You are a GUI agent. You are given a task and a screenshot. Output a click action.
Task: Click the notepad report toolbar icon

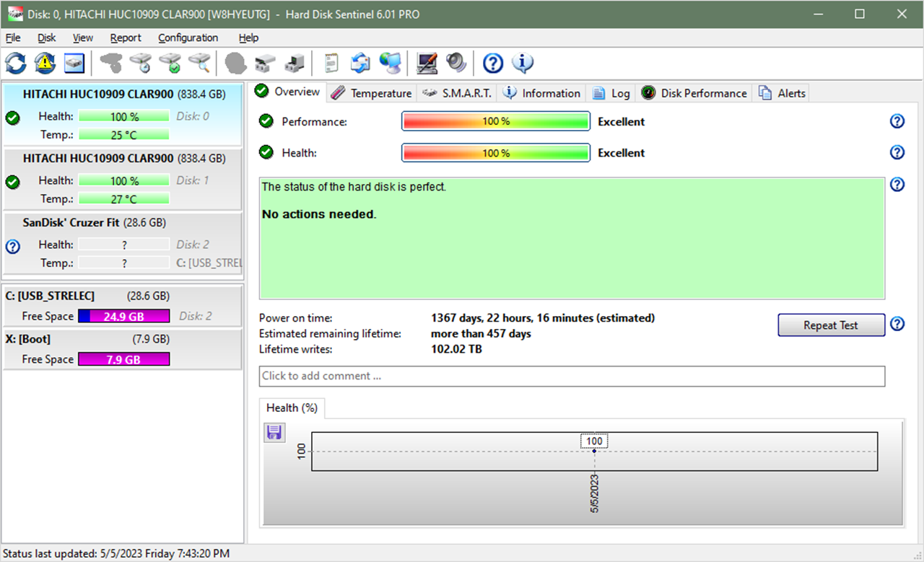pyautogui.click(x=331, y=63)
